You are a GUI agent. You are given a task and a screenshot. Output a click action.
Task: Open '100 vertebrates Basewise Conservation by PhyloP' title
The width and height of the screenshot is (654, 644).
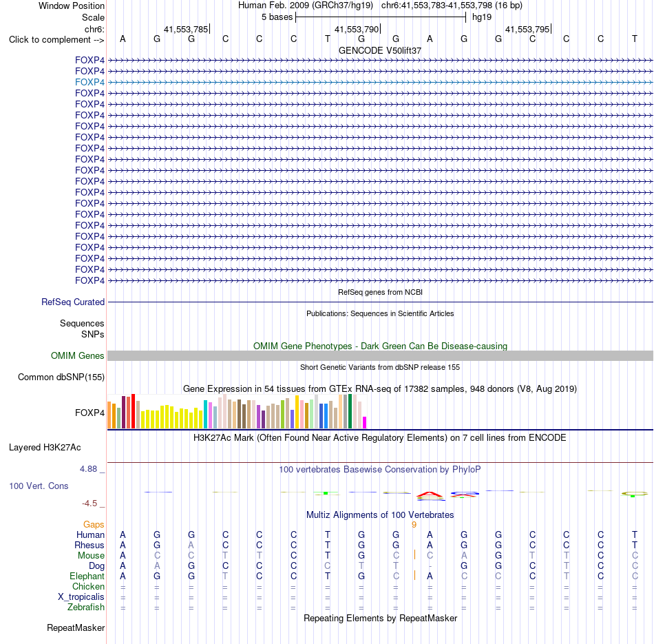pyautogui.click(x=380, y=470)
